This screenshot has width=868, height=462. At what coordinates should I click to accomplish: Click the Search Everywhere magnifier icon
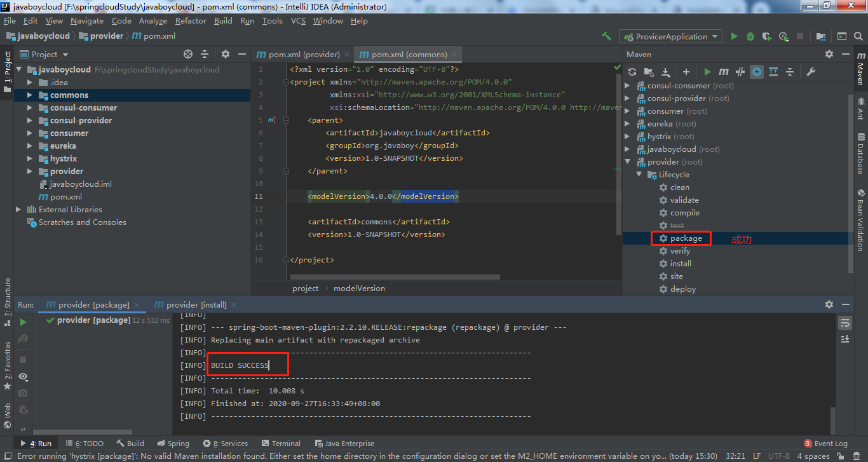pyautogui.click(x=858, y=36)
